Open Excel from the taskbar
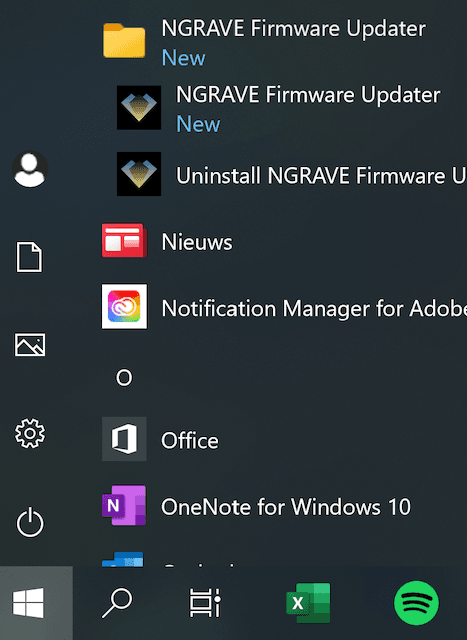 click(x=308, y=603)
